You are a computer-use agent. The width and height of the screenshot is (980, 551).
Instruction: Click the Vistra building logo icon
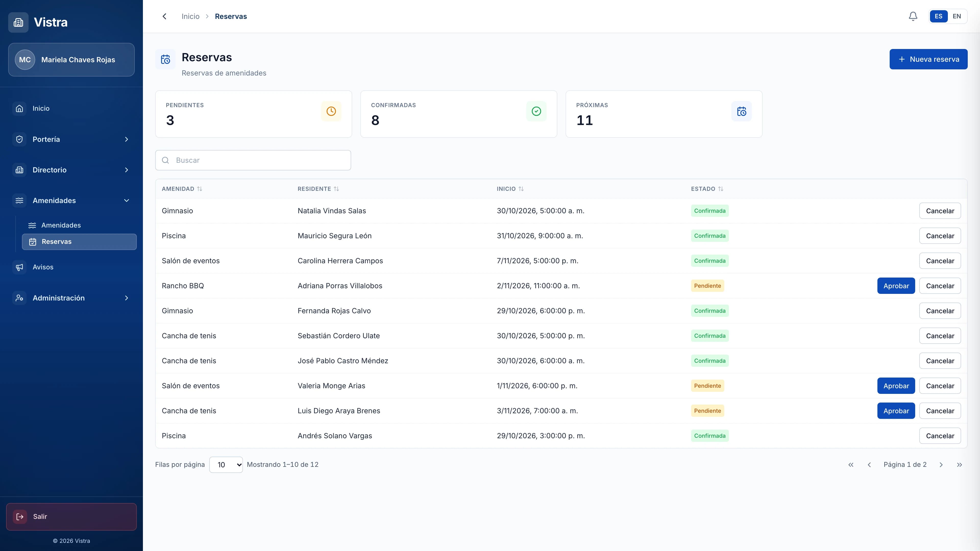18,22
